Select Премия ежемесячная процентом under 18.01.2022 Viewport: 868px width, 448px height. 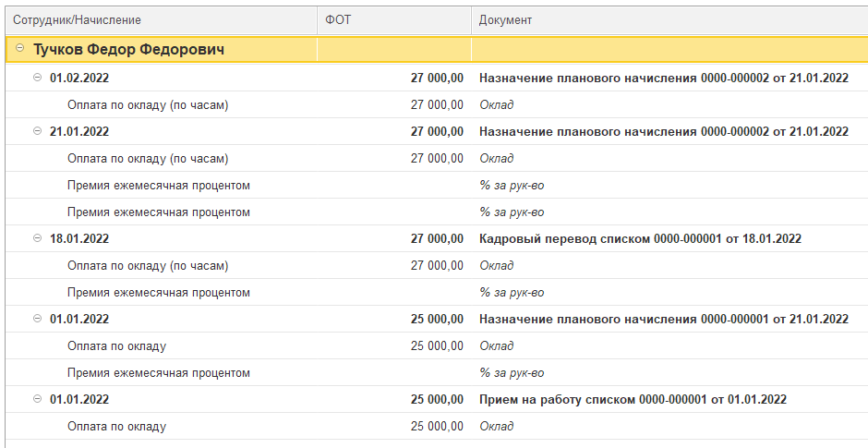159,292
